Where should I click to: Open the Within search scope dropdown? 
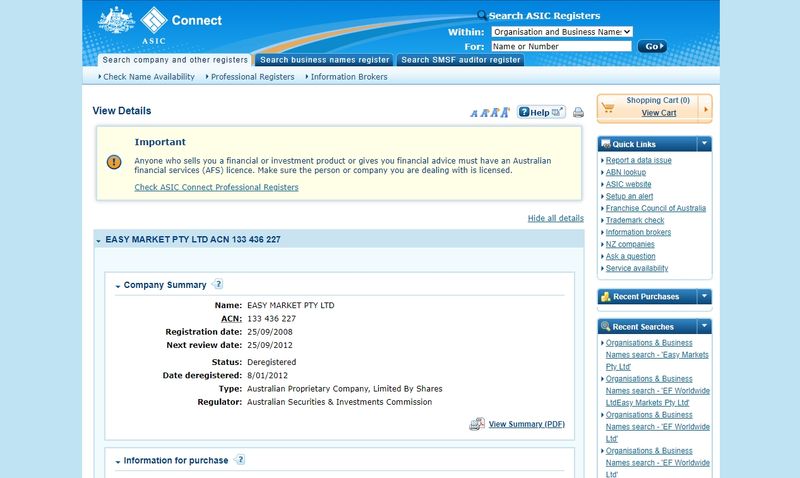tap(562, 32)
